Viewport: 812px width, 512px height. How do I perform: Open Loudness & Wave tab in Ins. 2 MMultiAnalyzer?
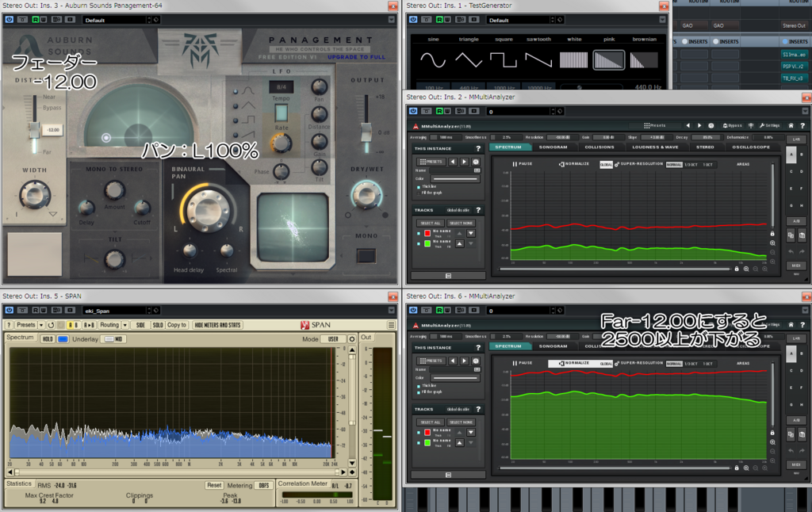(x=655, y=147)
